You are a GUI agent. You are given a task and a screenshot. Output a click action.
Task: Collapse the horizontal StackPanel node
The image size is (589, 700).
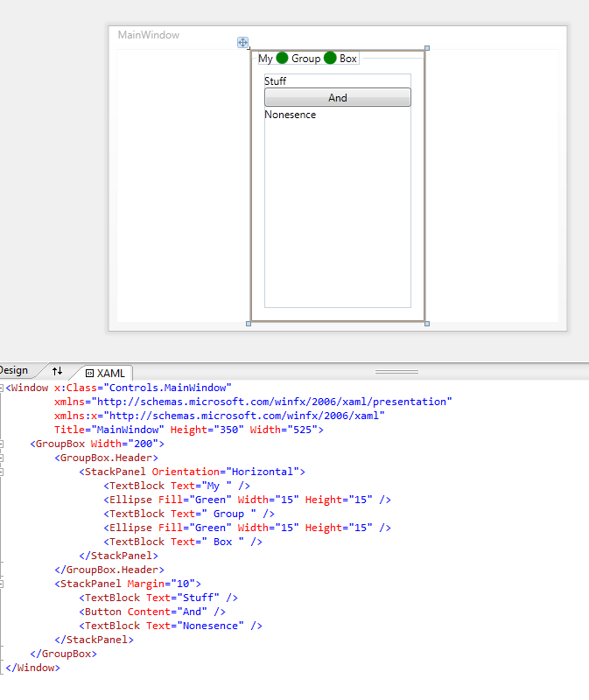(3, 472)
